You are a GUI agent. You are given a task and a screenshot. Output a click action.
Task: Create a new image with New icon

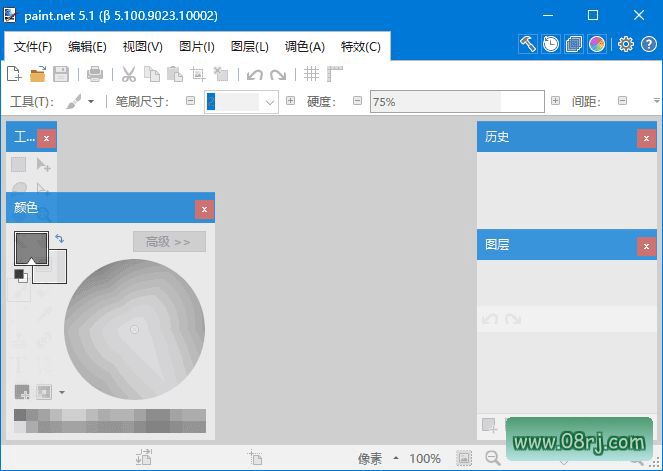(14, 74)
